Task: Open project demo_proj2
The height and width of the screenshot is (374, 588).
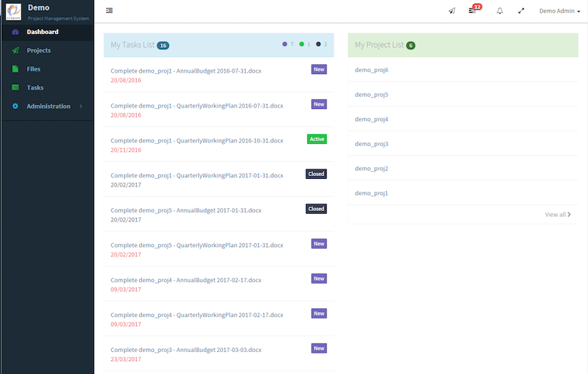Action: 371,169
